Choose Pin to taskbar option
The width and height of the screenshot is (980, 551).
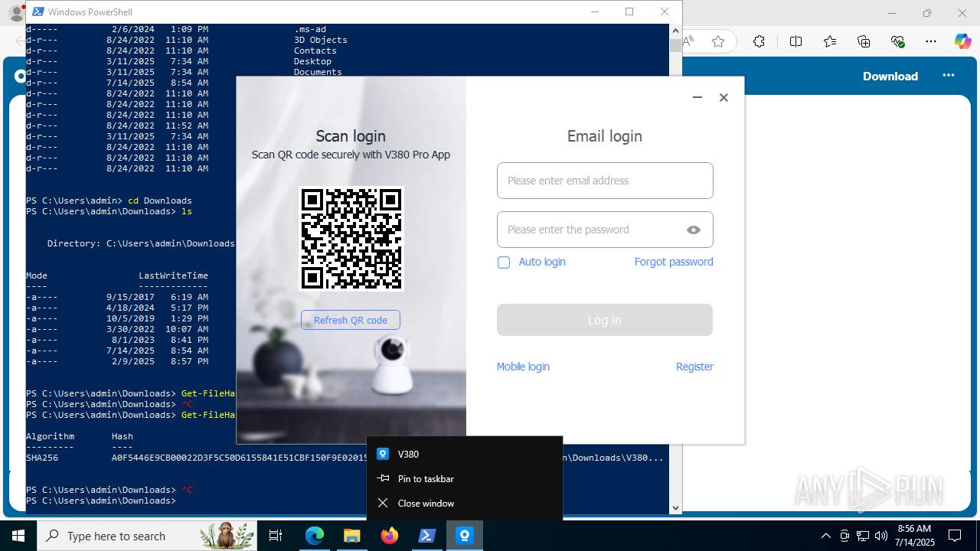465,478
